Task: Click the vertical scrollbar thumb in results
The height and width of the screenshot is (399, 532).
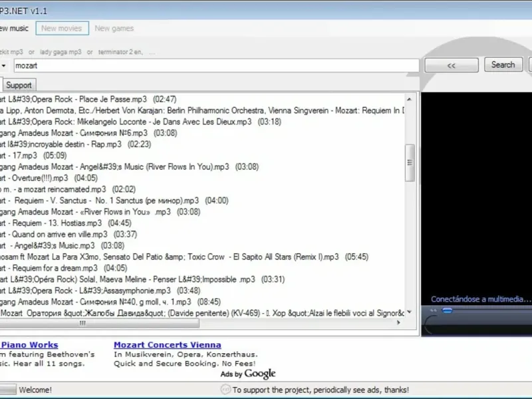Action: pyautogui.click(x=410, y=163)
